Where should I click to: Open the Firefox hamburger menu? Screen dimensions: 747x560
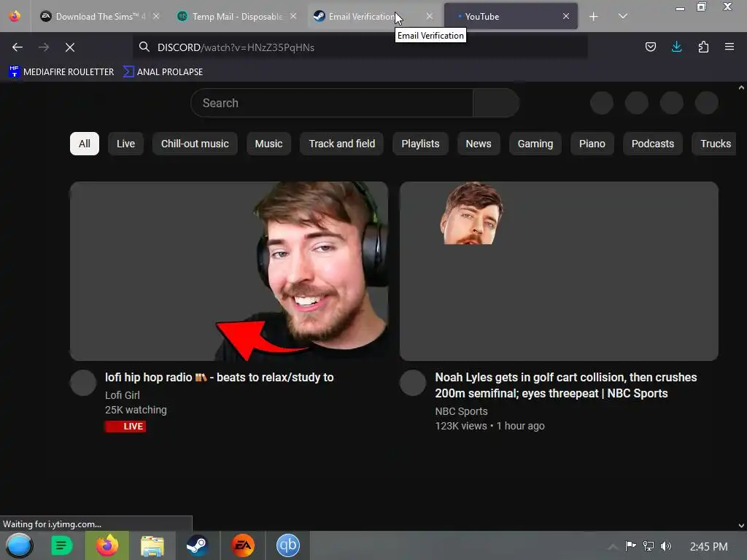tap(729, 47)
